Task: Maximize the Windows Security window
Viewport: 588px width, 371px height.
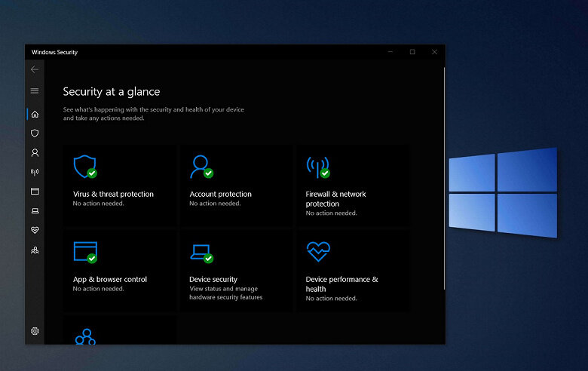Action: point(412,52)
